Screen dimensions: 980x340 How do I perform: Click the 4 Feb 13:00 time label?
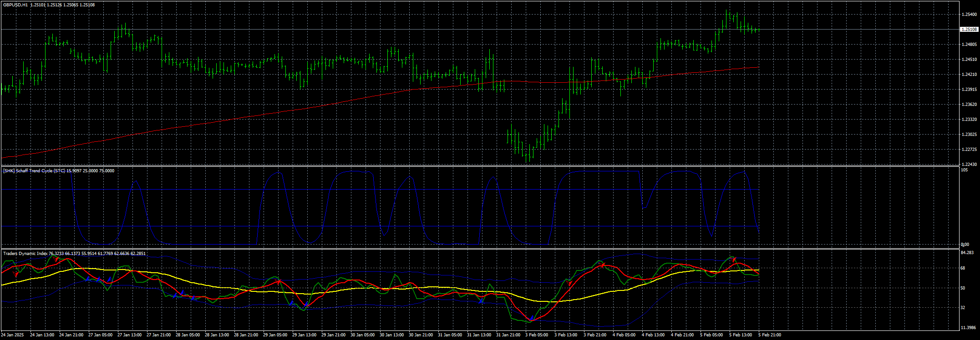pos(653,335)
